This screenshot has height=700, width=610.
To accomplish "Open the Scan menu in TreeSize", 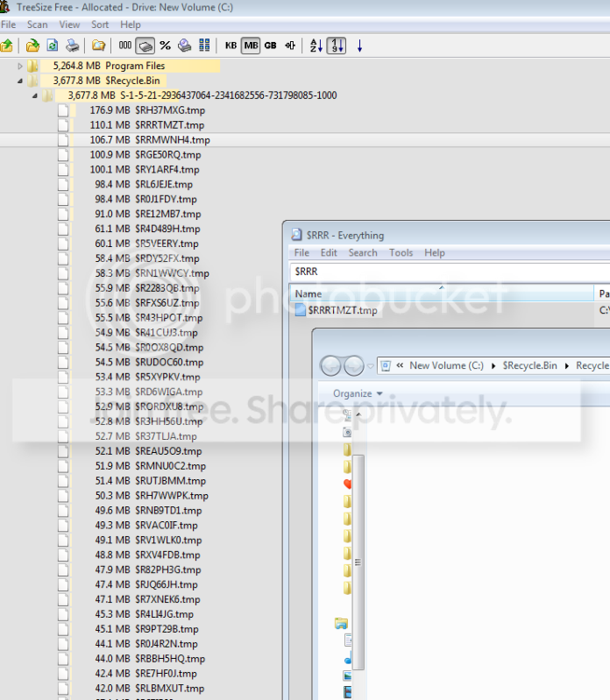I will click(37, 25).
